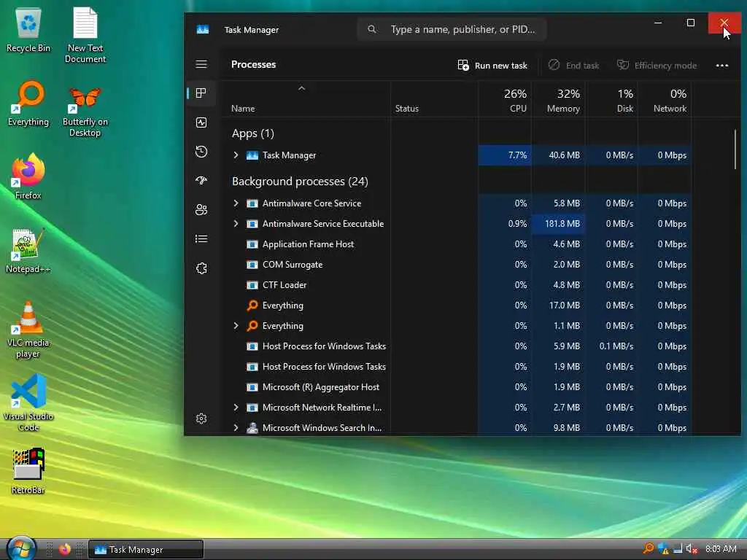Click the process list vertical scrollbar
The width and height of the screenshot is (747, 560).
735,149
